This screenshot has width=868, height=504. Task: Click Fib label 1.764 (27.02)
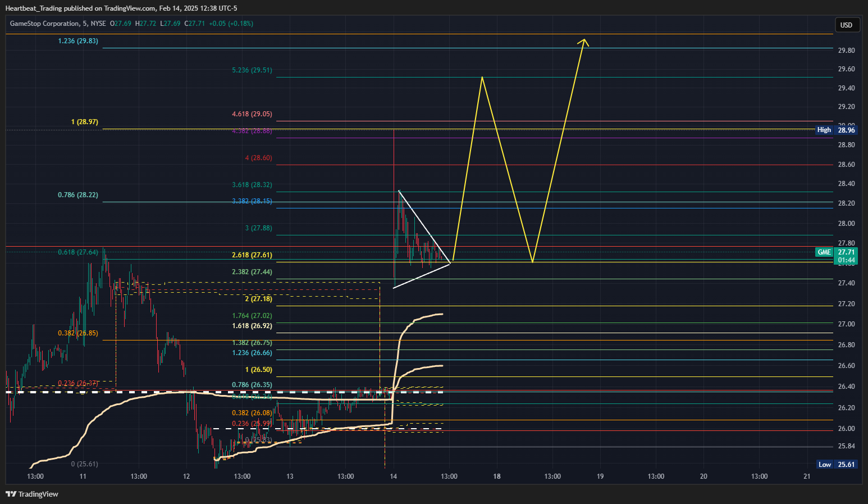pos(252,316)
